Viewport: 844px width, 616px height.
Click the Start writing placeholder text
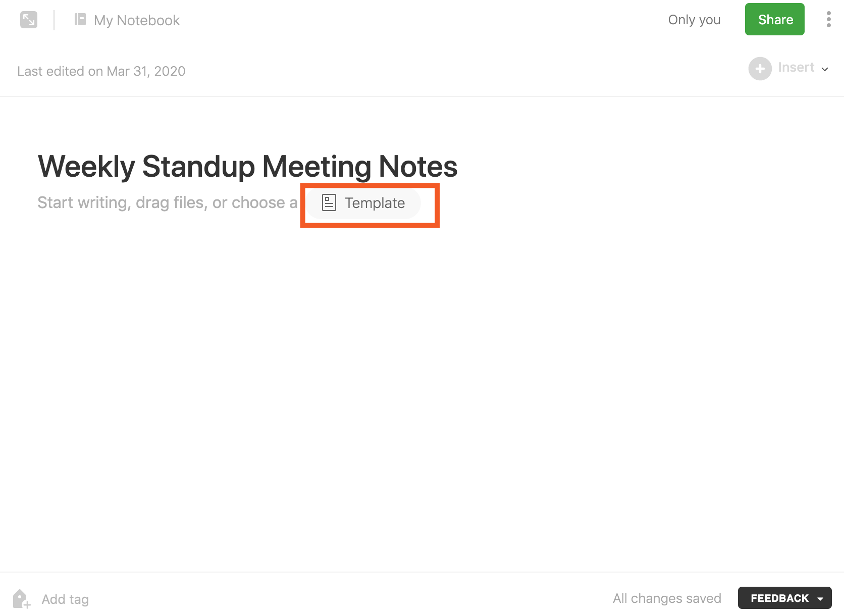(x=167, y=202)
